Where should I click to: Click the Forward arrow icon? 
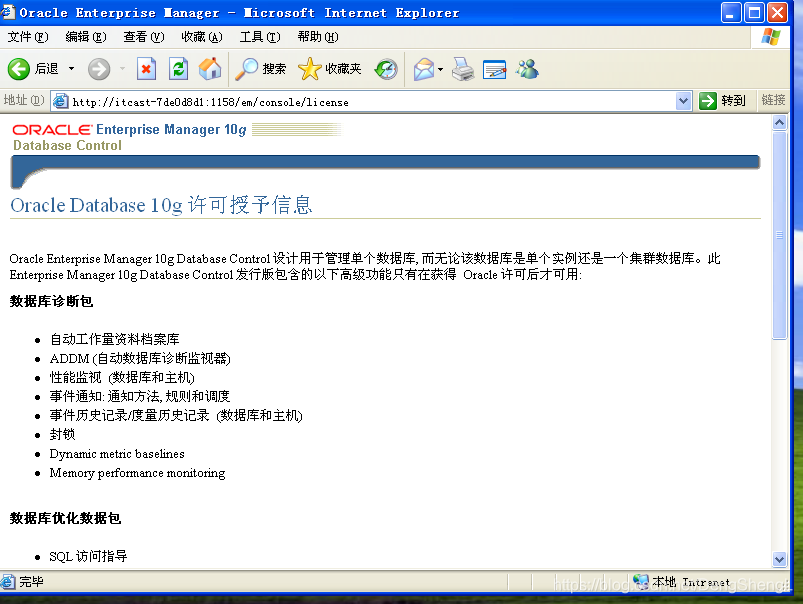click(99, 69)
